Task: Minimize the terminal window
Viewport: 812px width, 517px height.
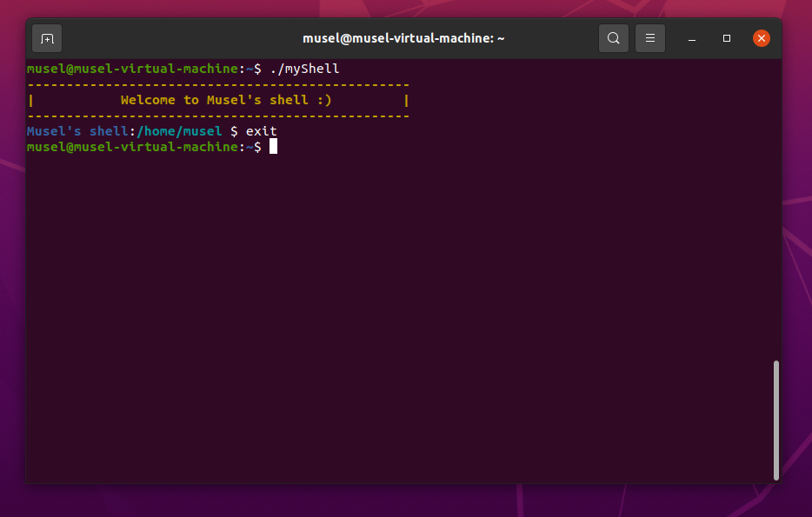Action: point(692,38)
